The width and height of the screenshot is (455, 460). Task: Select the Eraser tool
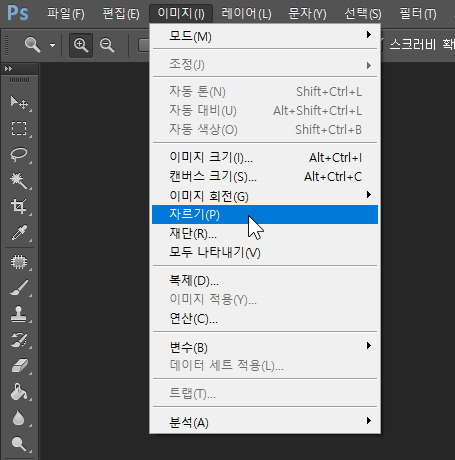click(x=19, y=366)
